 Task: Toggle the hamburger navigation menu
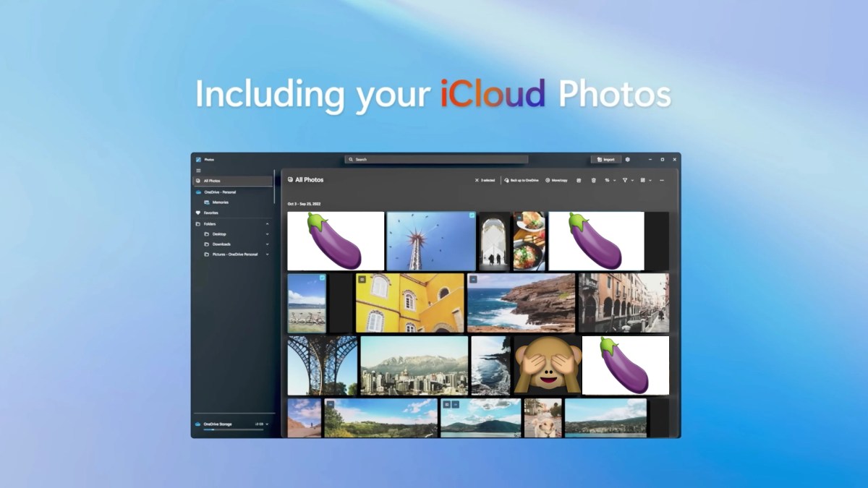[198, 171]
